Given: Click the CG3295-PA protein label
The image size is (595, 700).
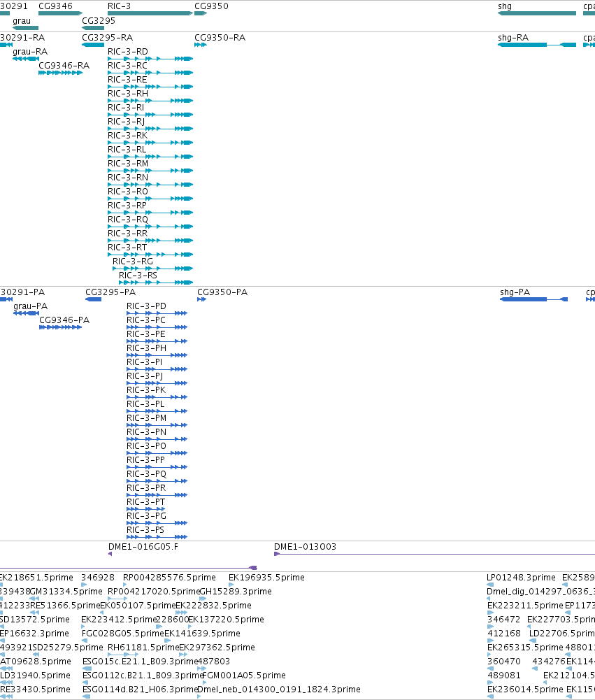Looking at the screenshot, I should 110,292.
